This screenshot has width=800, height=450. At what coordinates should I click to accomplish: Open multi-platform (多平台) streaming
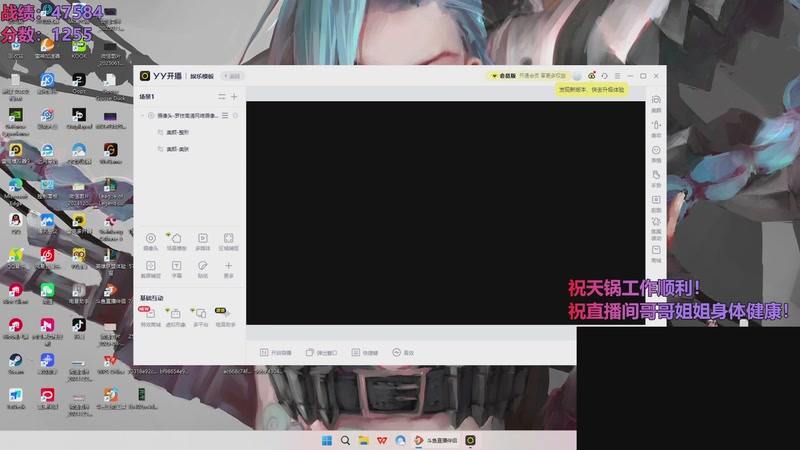point(200,317)
